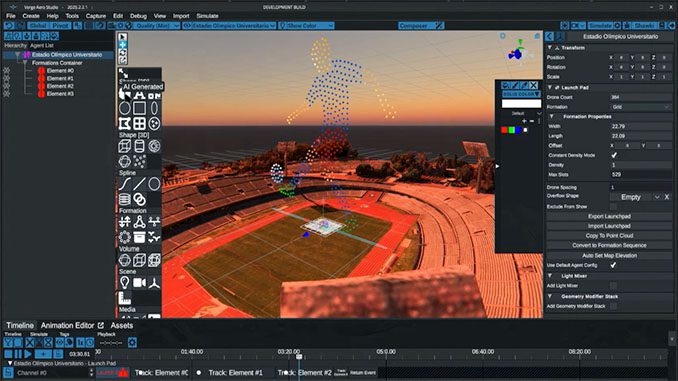Screen dimensions: 678x381
Task: Select the white solid color swatch
Action: click(521, 104)
